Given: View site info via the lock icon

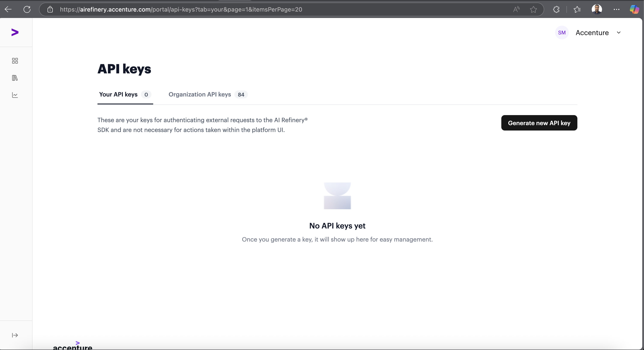Looking at the screenshot, I should (x=50, y=9).
